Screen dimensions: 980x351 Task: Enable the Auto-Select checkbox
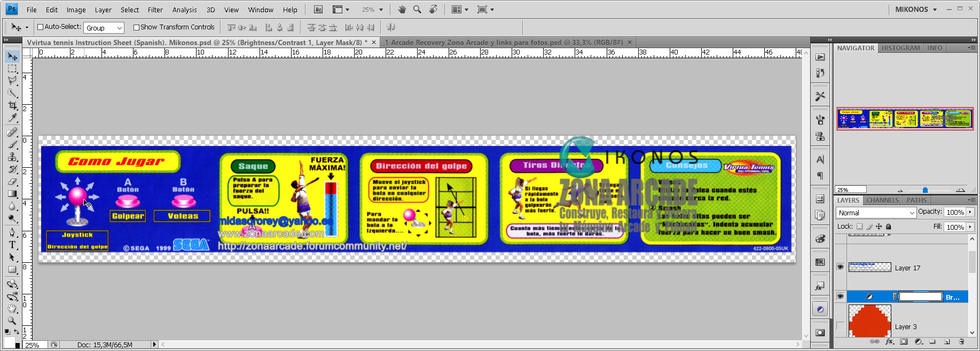pos(40,27)
